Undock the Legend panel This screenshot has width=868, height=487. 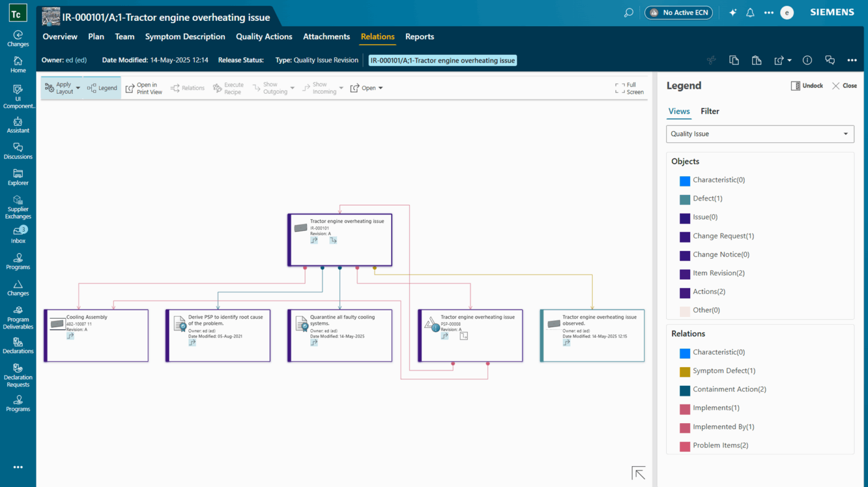coord(806,85)
